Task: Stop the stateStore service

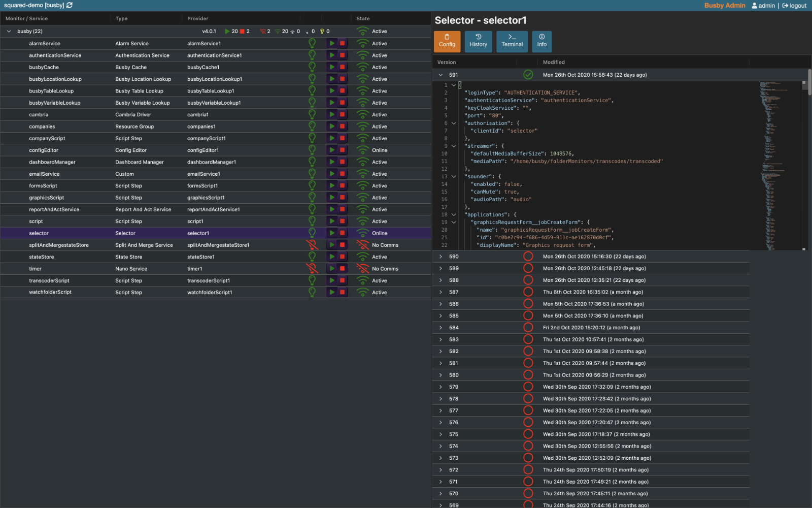Action: (x=343, y=257)
